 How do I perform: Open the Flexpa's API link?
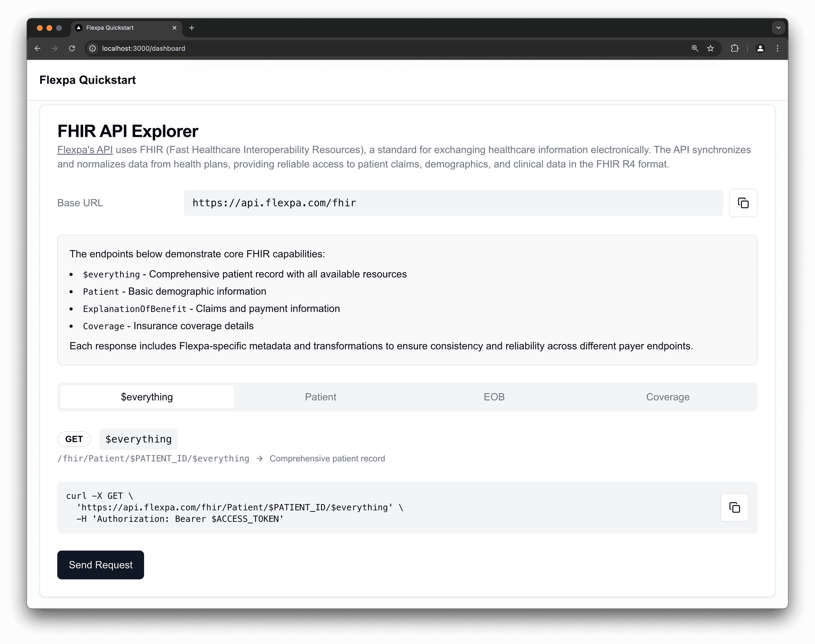85,150
